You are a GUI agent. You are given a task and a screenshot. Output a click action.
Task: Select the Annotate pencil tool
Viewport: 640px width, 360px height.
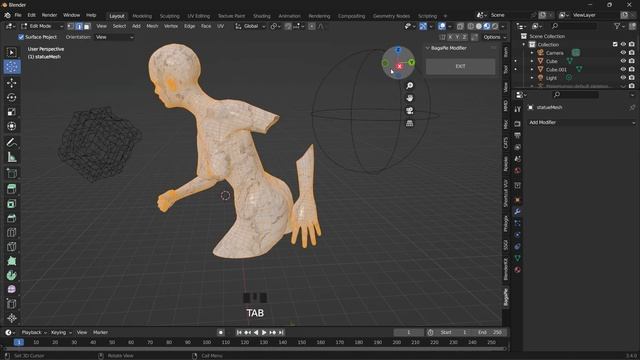point(11,142)
